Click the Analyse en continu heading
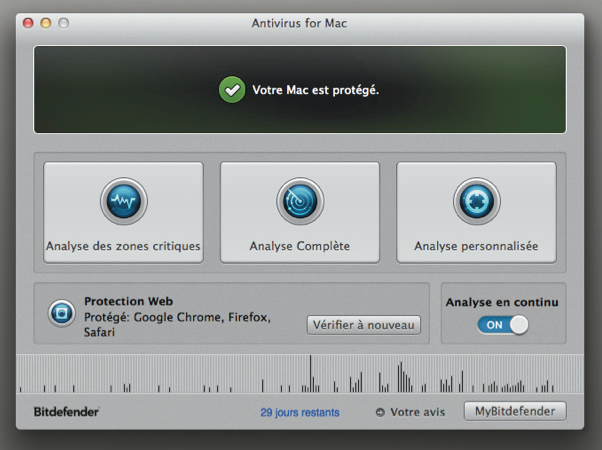The height and width of the screenshot is (450, 602). point(502,302)
